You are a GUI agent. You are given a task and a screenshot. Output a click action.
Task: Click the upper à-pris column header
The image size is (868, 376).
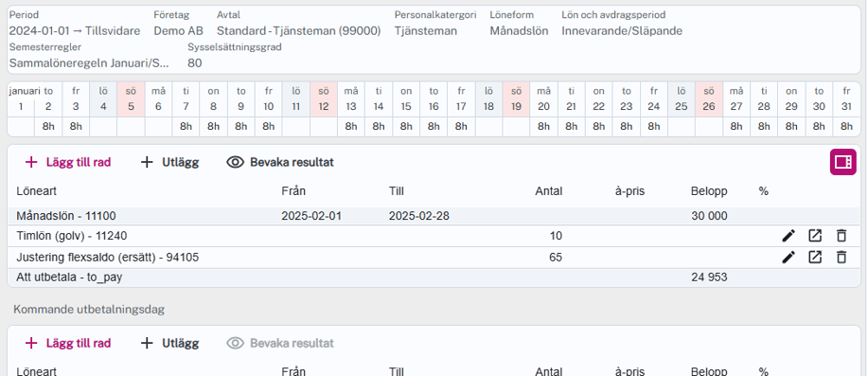629,191
